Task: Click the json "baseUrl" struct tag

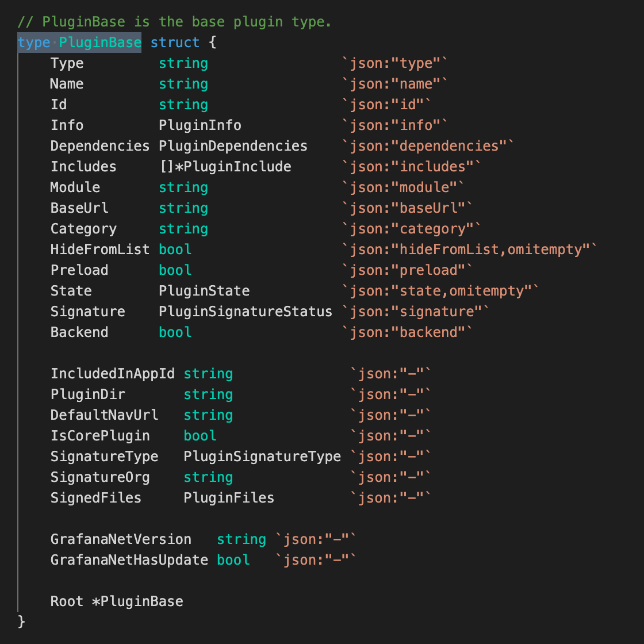Action: click(x=407, y=208)
